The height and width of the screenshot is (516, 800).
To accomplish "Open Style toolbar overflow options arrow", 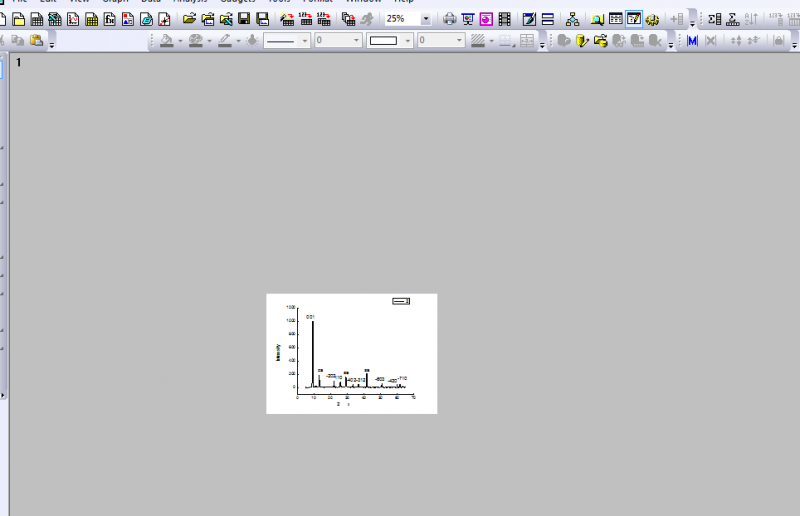I will 542,45.
